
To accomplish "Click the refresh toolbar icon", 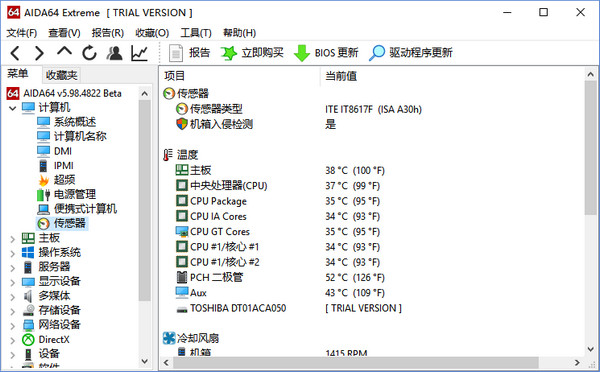I will pos(89,53).
